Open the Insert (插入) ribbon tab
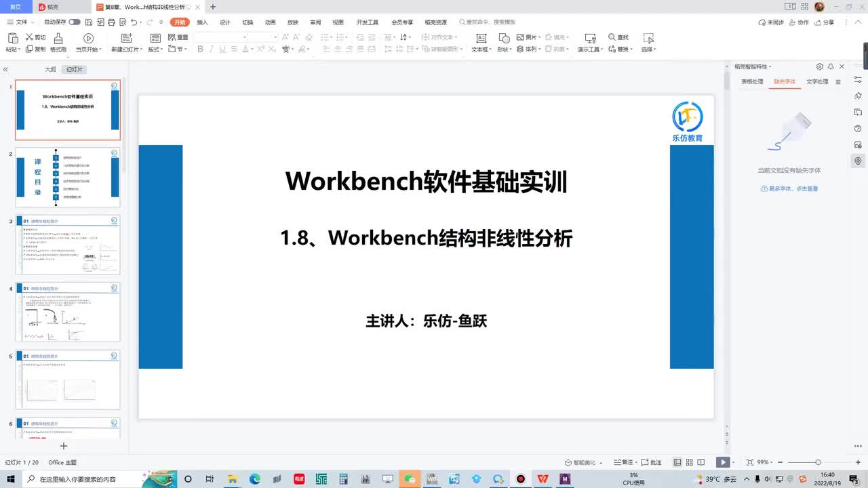 click(202, 22)
